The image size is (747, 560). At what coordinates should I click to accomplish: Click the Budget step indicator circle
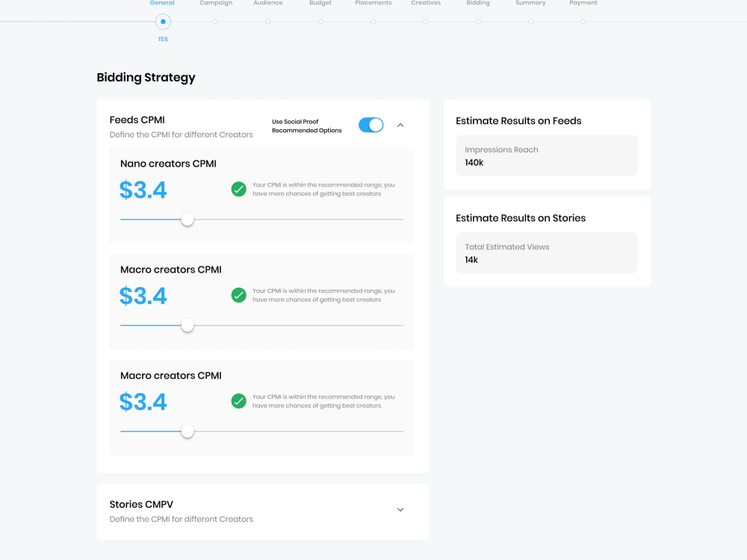pos(320,22)
